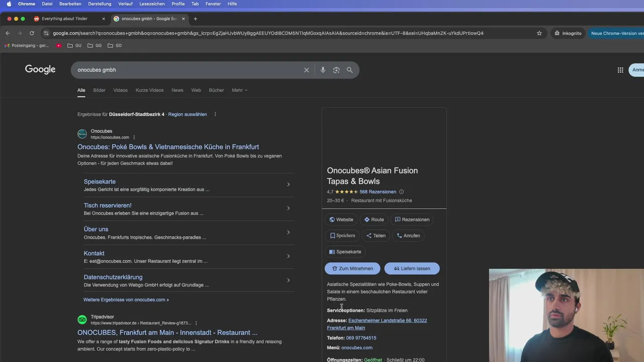Open 568 Rezensionen link

point(378,192)
